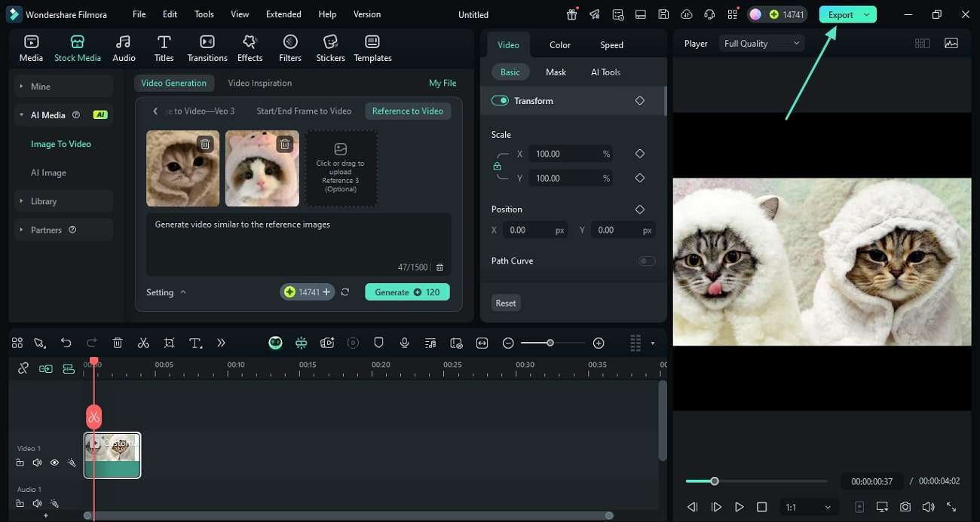Lock the Video 1 track
Image resolution: width=980 pixels, height=522 pixels.
[x=20, y=462]
